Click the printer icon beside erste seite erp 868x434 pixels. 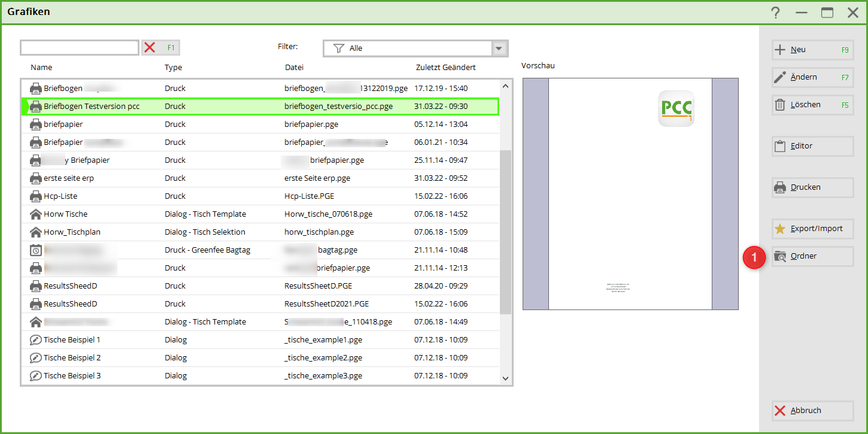tap(35, 178)
